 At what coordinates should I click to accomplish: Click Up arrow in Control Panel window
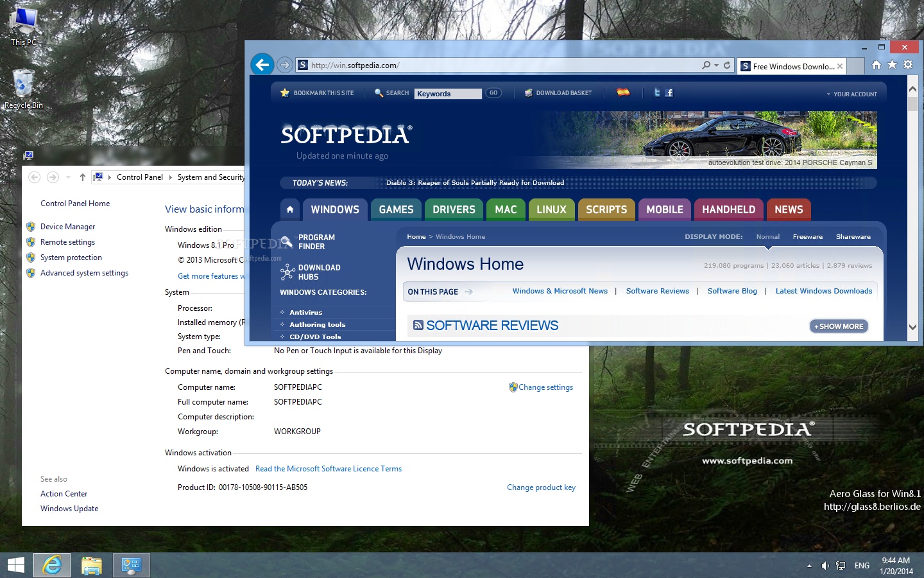(x=82, y=177)
